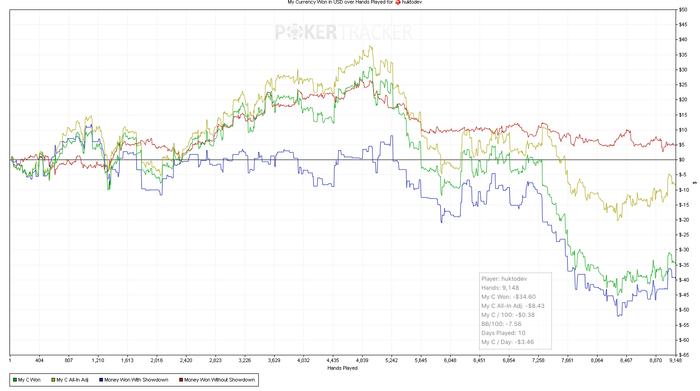700x391 pixels.
Task: Click 'Days Played: 10' stats line
Action: click(503, 333)
